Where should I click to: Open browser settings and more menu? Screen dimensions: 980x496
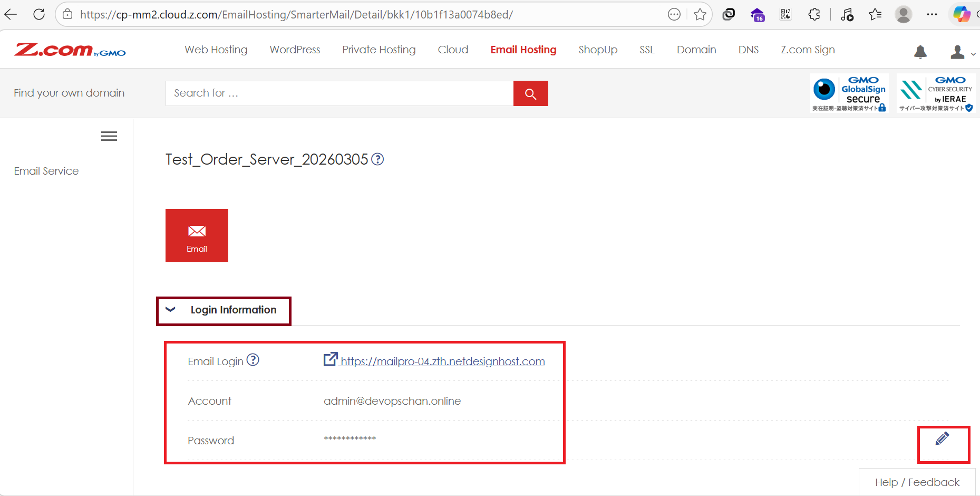(932, 14)
